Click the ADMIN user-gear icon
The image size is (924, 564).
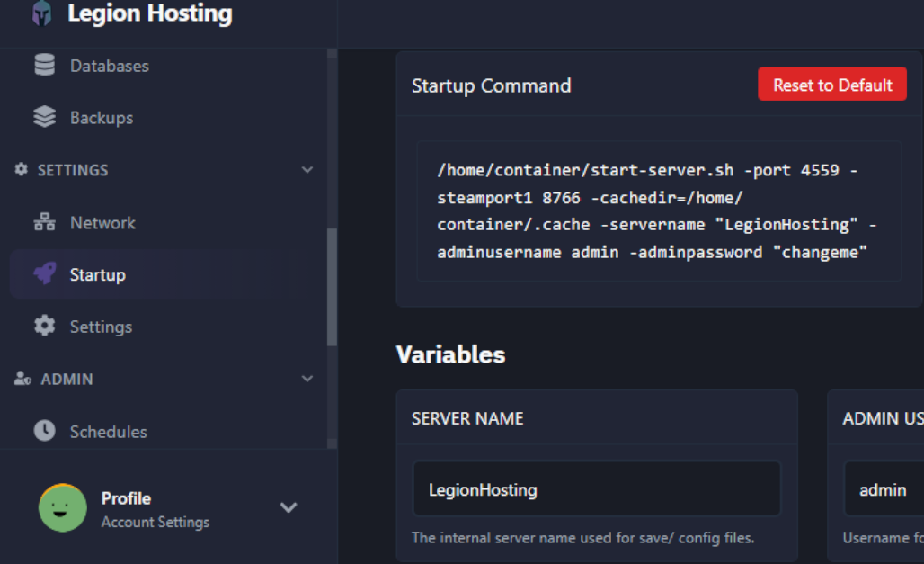[x=22, y=379]
